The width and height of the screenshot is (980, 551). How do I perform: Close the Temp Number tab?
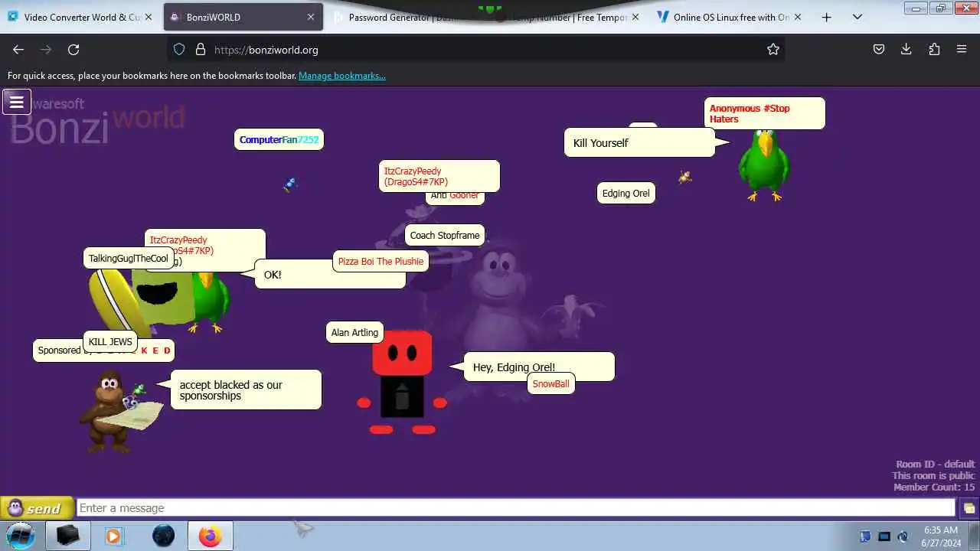[x=635, y=17]
